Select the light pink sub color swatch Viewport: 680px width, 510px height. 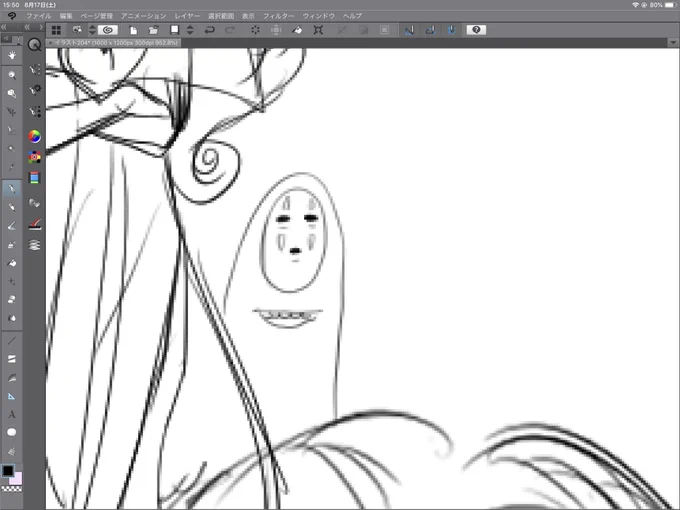click(17, 479)
